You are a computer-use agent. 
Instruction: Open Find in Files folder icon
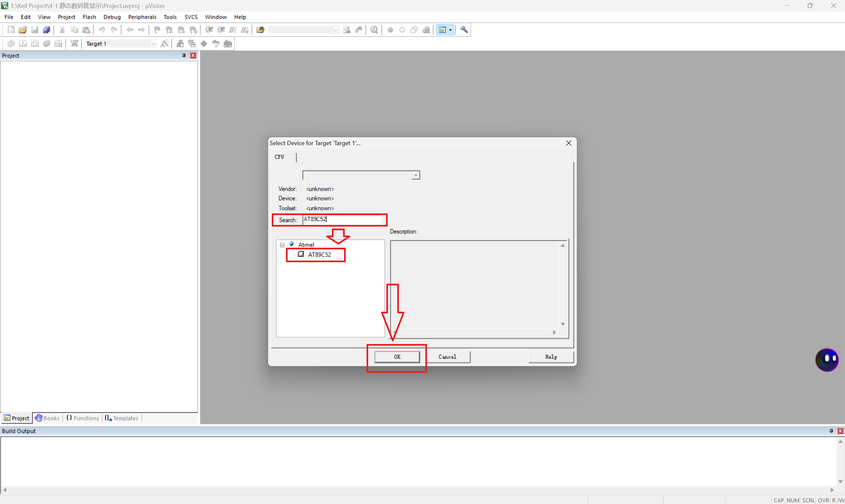point(260,30)
